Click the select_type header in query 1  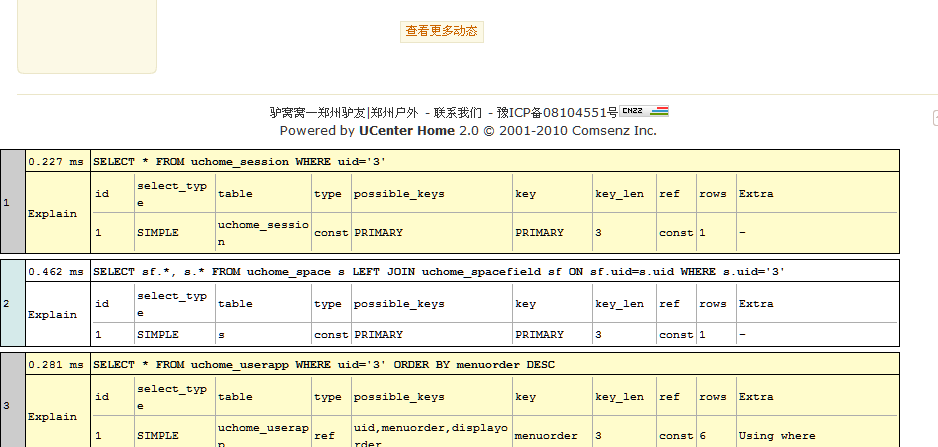(x=172, y=194)
